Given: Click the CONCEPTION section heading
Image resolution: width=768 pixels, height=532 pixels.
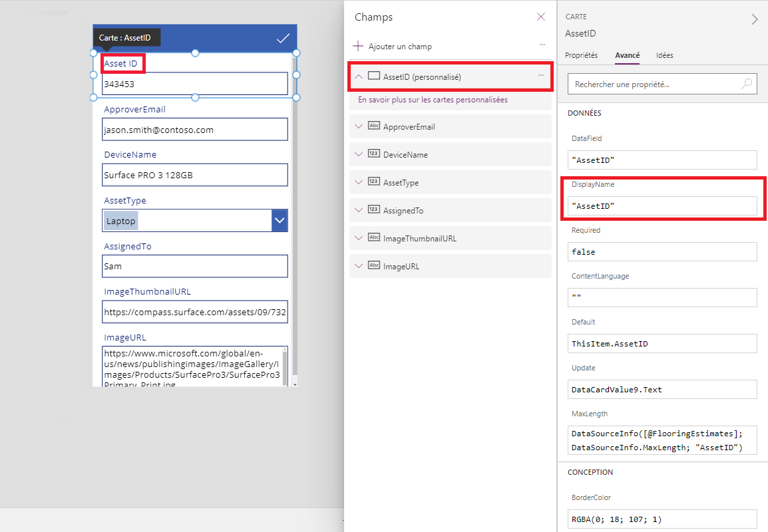Looking at the screenshot, I should pyautogui.click(x=590, y=472).
